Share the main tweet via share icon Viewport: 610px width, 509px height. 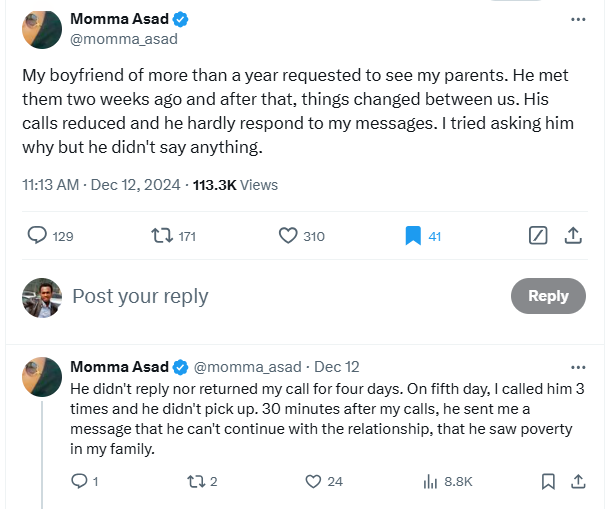tap(574, 236)
